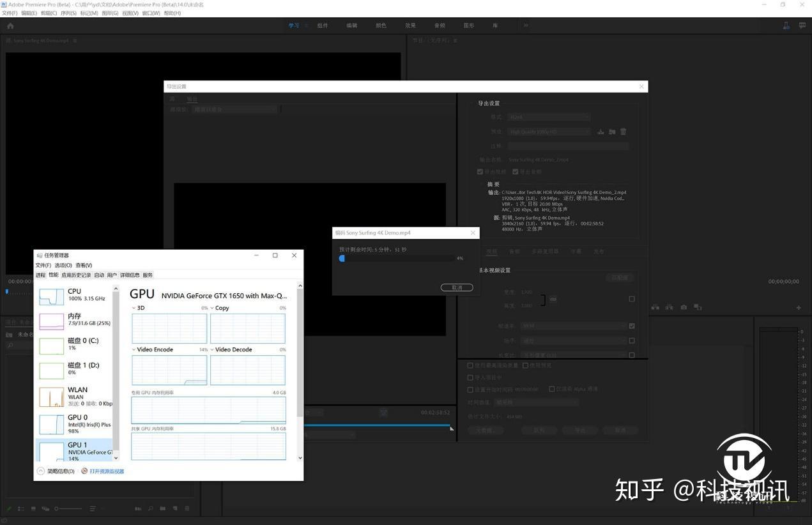Enable the 导入项目中 checkbox
The image size is (812, 525).
click(x=471, y=377)
